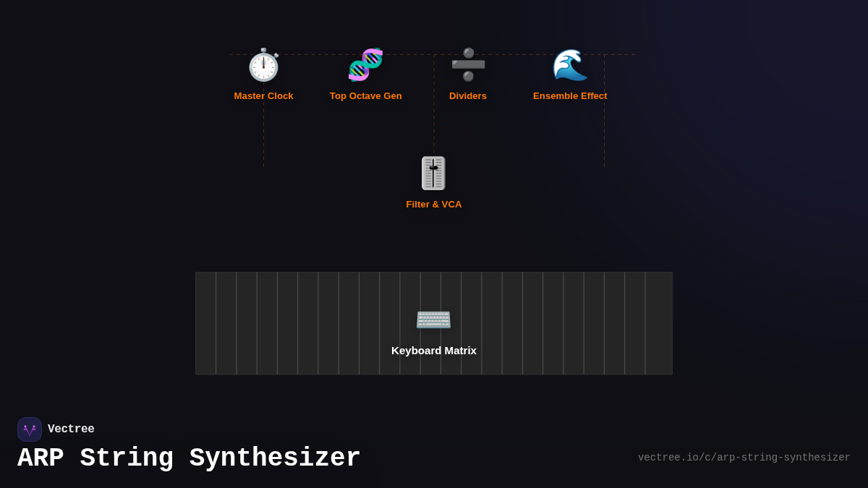Select the Top Octave Gen label

[x=365, y=95]
